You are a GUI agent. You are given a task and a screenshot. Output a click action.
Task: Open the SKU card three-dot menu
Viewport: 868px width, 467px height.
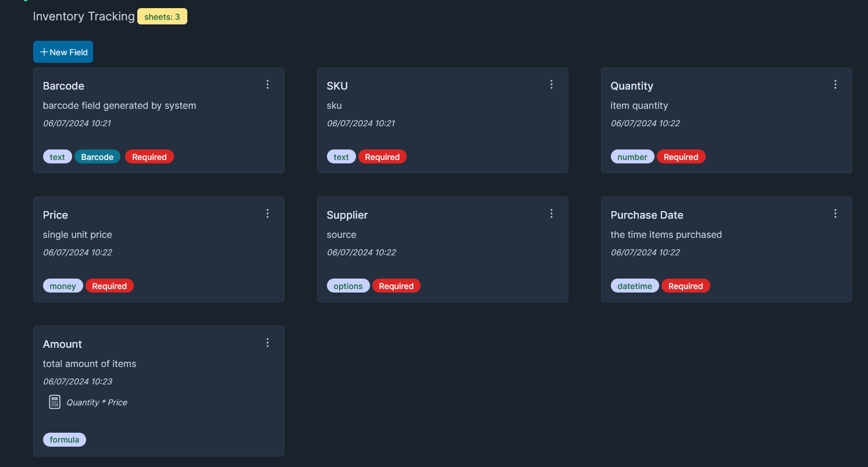click(x=552, y=85)
